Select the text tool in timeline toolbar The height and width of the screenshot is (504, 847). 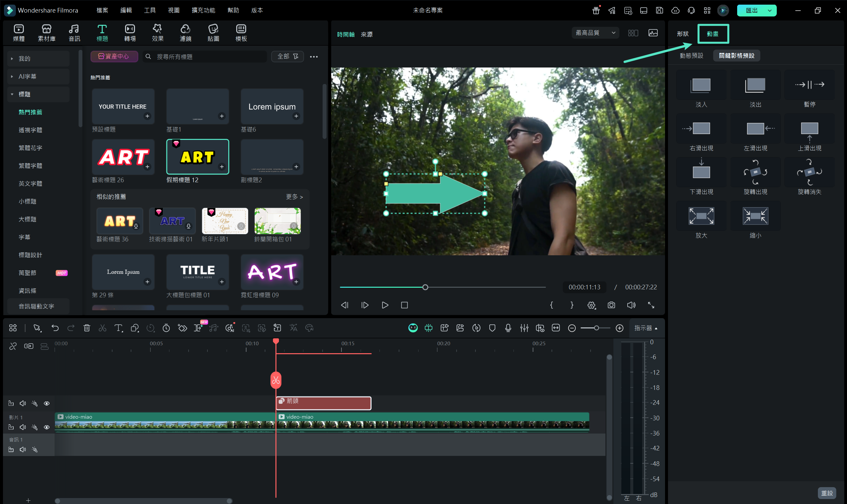coord(118,328)
